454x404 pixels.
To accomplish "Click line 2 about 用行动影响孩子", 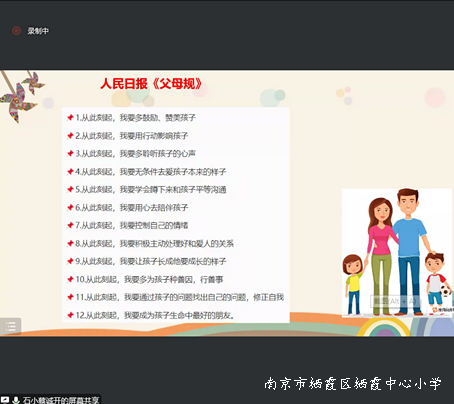I will tap(132, 136).
